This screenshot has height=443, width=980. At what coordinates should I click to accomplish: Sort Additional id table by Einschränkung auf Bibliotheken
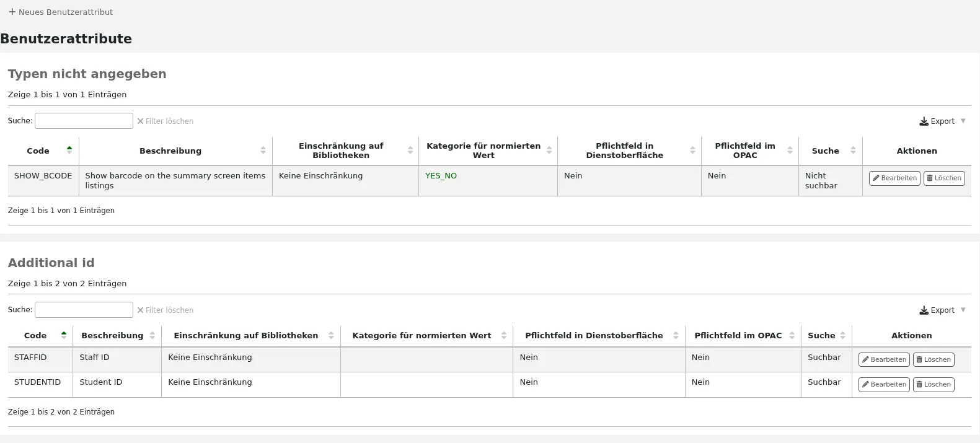pyautogui.click(x=331, y=335)
